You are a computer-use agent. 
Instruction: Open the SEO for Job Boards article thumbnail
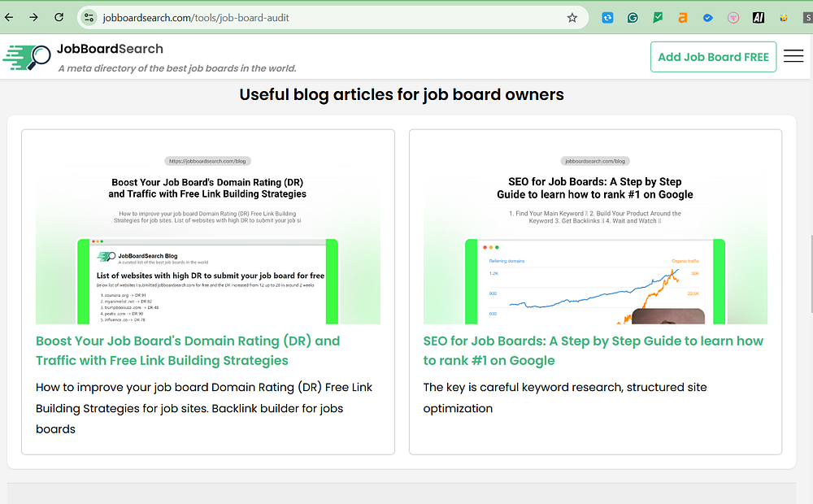coord(595,234)
